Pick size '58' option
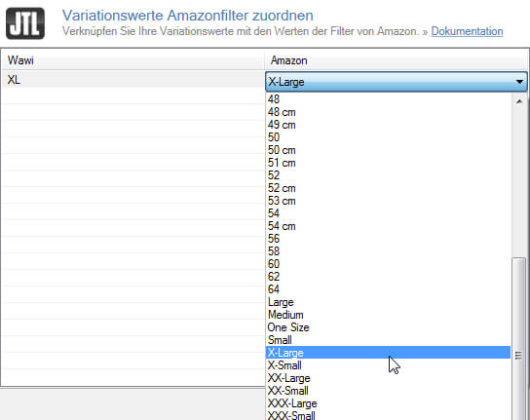The width and height of the screenshot is (530, 420). (x=388, y=251)
